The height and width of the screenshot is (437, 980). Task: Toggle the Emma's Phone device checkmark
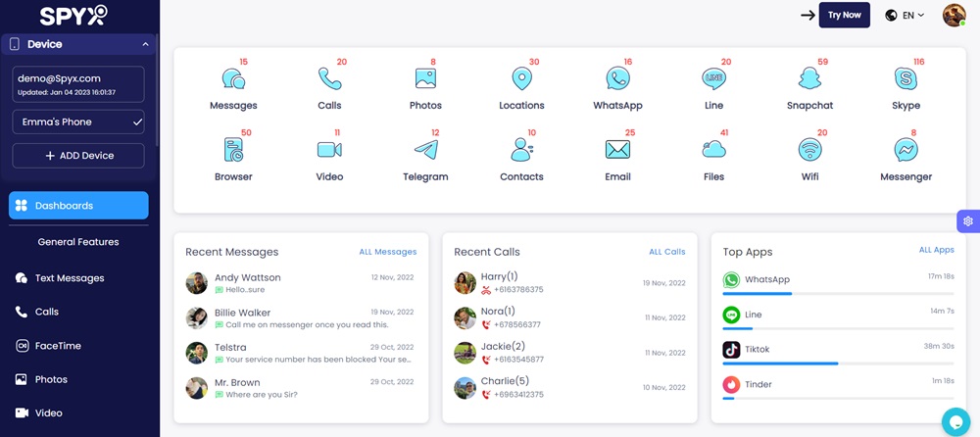[137, 122]
